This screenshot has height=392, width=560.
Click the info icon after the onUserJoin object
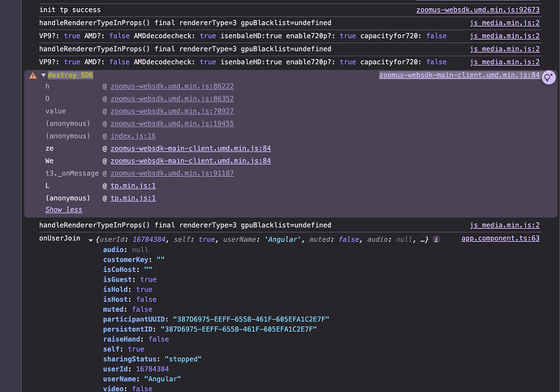(436, 239)
